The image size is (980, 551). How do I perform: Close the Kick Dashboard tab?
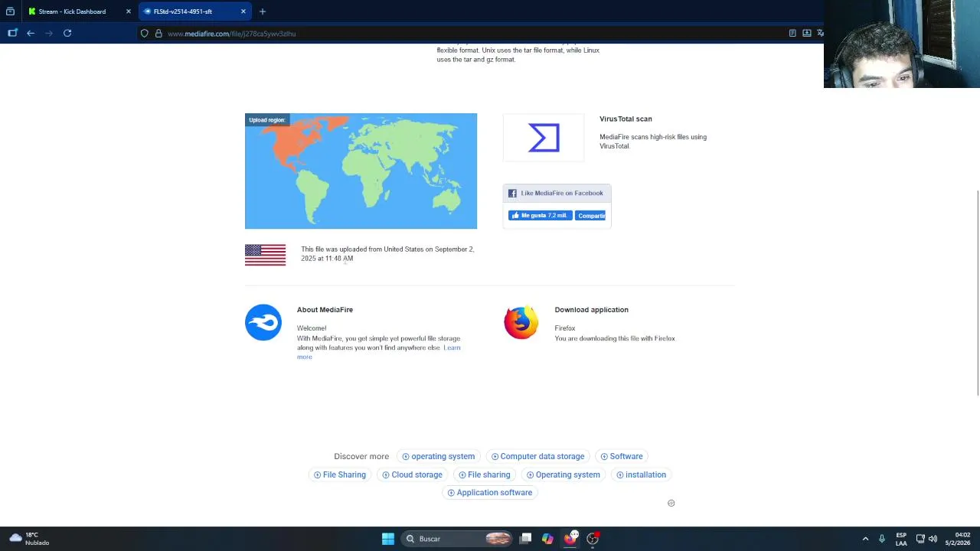pos(128,11)
